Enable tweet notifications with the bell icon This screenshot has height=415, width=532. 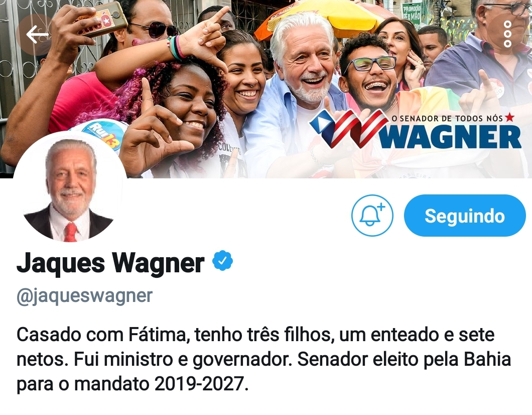coord(372,215)
